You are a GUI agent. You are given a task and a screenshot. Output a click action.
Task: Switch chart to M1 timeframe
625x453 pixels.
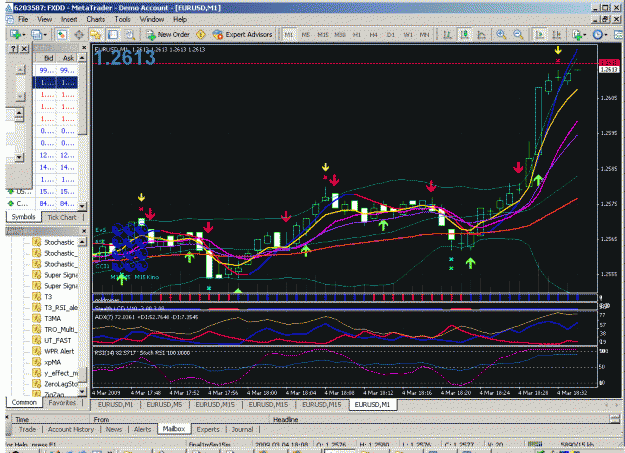point(289,35)
